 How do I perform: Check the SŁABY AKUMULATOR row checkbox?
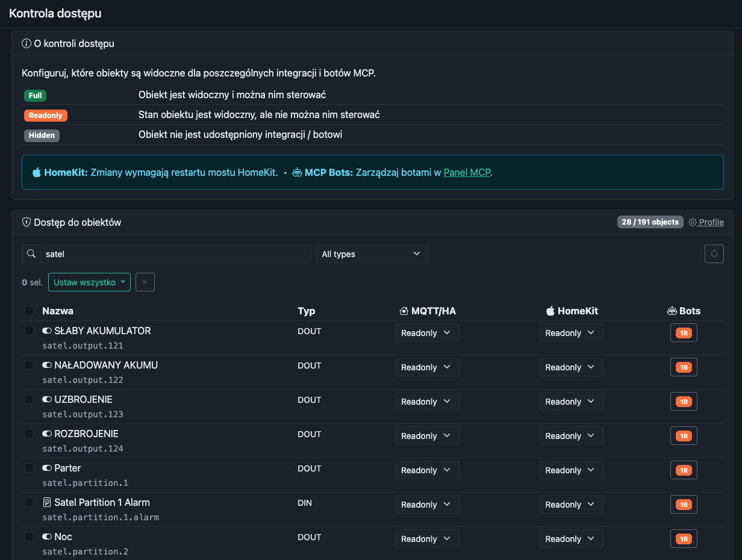coord(29,331)
